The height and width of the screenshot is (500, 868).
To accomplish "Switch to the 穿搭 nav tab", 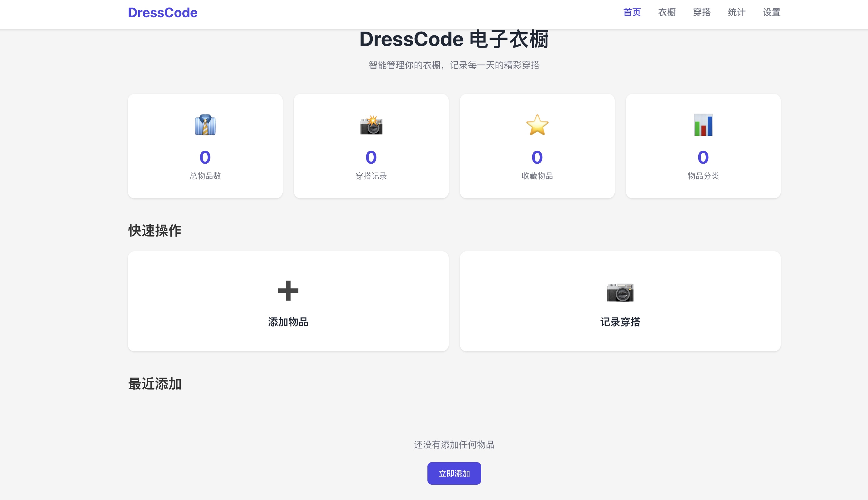I will click(702, 13).
